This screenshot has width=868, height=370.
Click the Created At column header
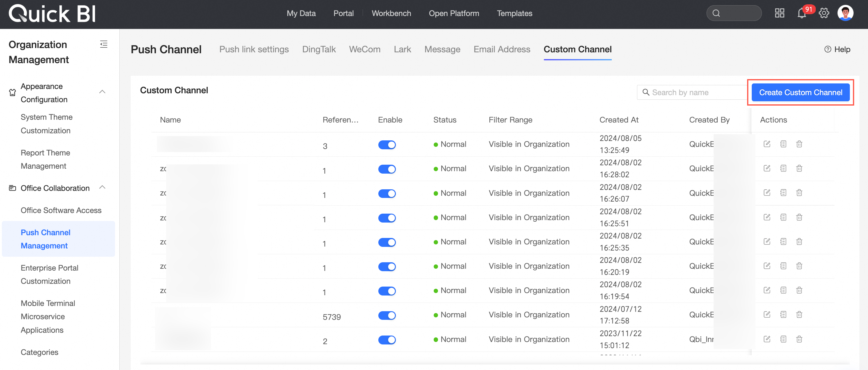[x=619, y=120]
